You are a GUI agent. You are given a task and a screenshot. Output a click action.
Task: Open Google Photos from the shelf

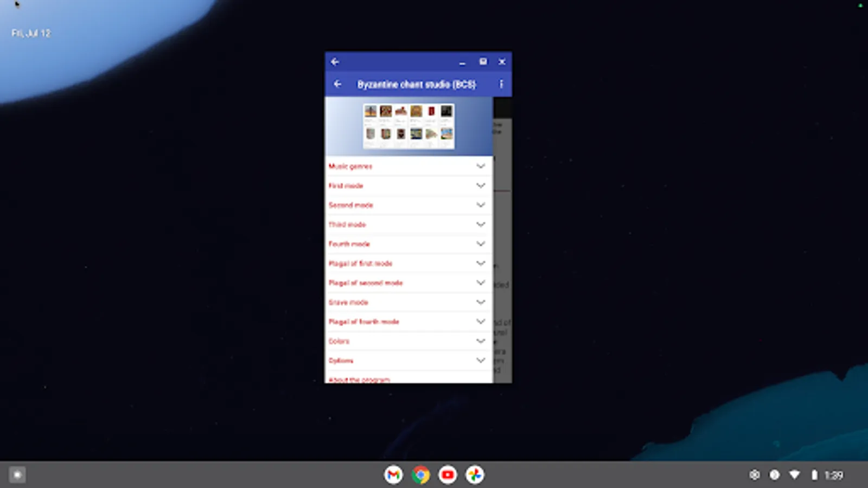click(x=474, y=474)
